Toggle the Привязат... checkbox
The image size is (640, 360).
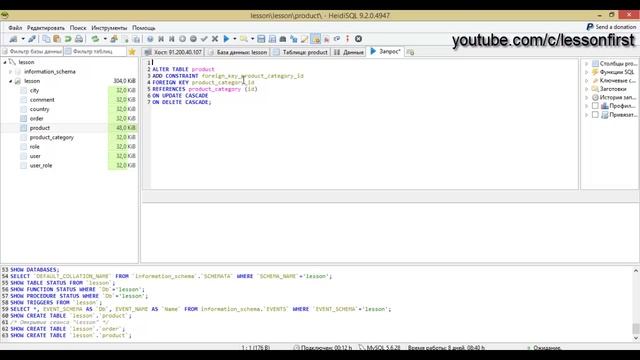[595, 115]
